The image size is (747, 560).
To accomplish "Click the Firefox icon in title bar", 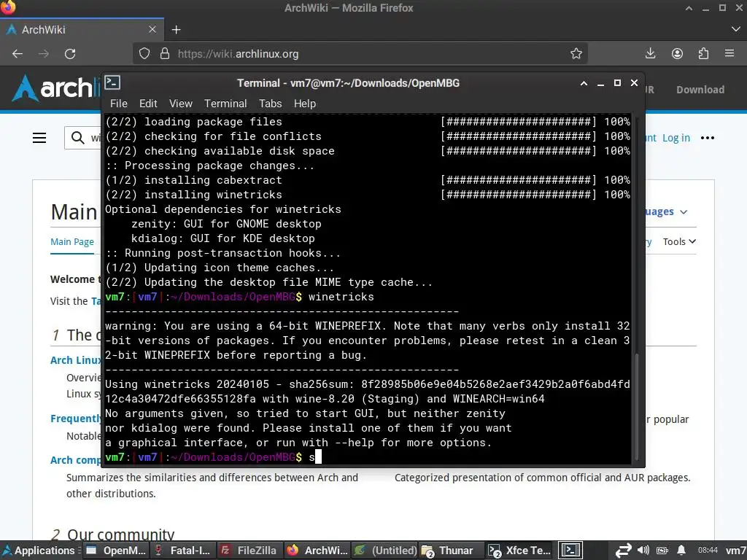I will pos(8,7).
